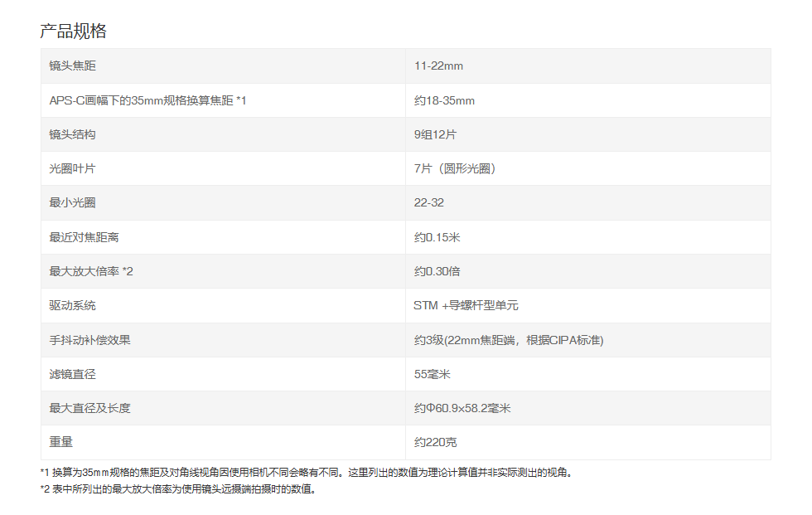812x515 pixels.
Task: Click the *1 换算为35mm规格 footnote text
Action: pyautogui.click(x=306, y=473)
